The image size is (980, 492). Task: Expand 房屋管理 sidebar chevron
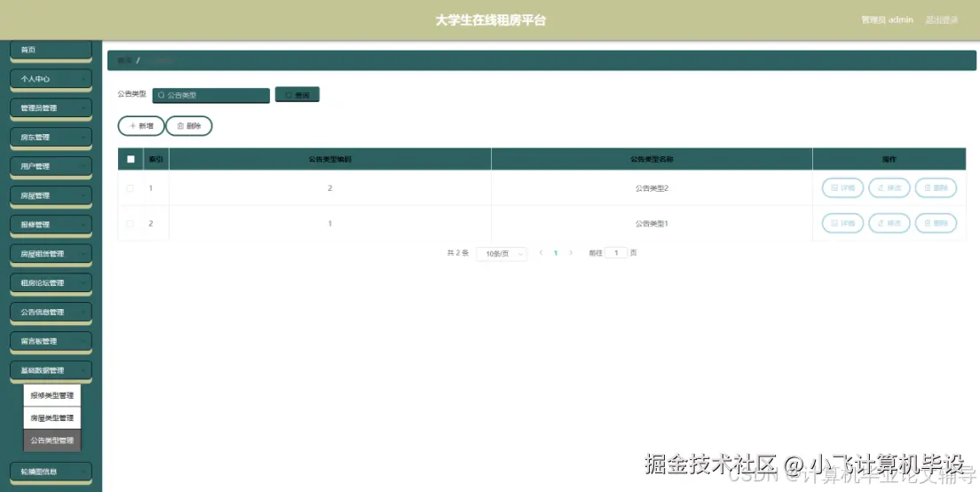tap(83, 195)
